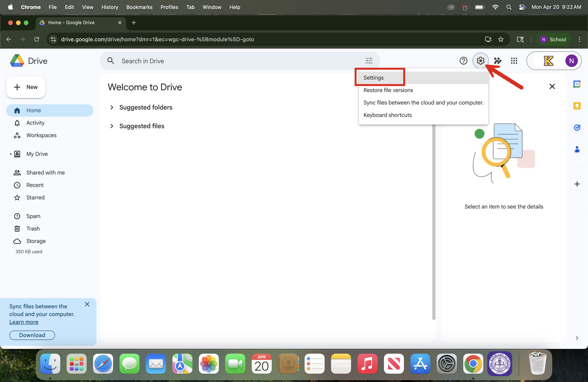Expand the My Drive folder tree

11,154
